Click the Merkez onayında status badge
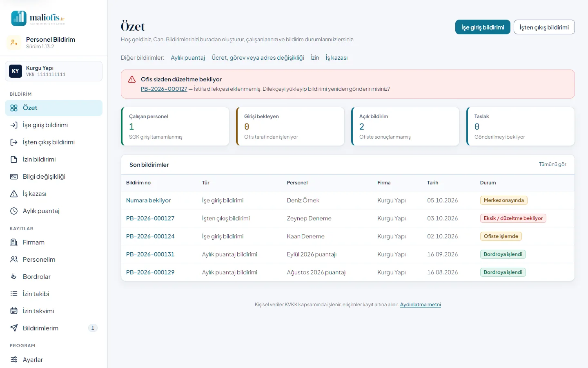Image resolution: width=588 pixels, height=368 pixels. [x=504, y=200]
